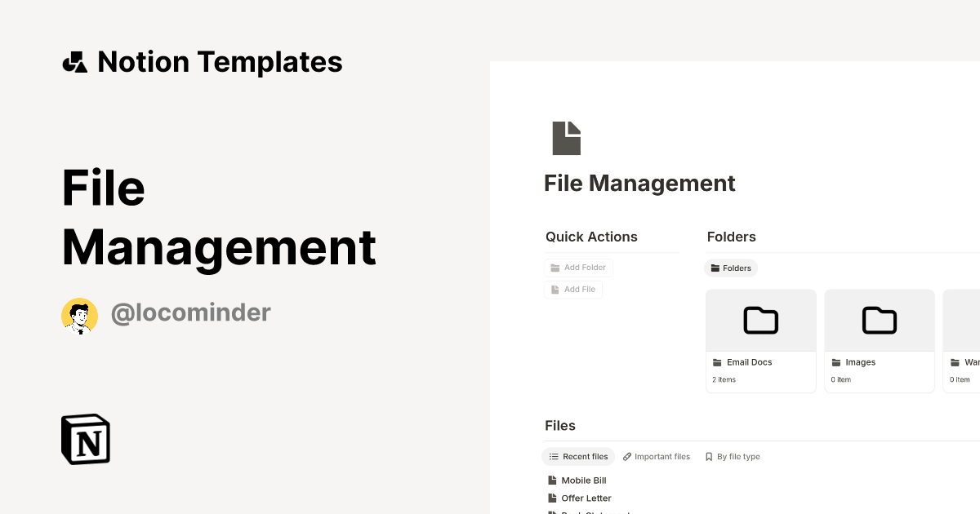980x514 pixels.
Task: Switch to the By file type tab
Action: coord(733,456)
